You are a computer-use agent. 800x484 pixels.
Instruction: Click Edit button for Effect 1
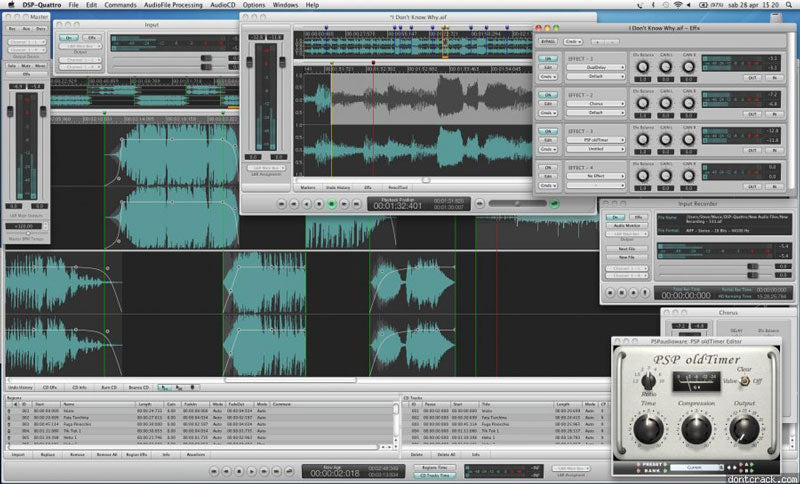coord(548,67)
